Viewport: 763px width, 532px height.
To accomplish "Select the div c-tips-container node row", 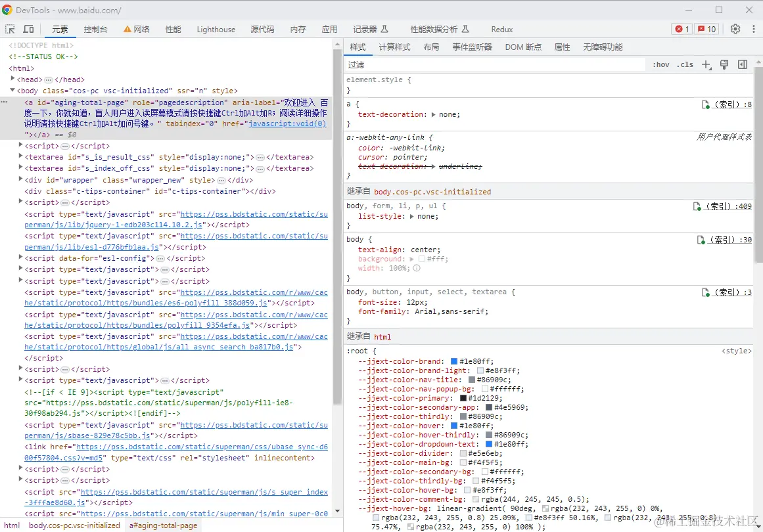I will point(150,191).
